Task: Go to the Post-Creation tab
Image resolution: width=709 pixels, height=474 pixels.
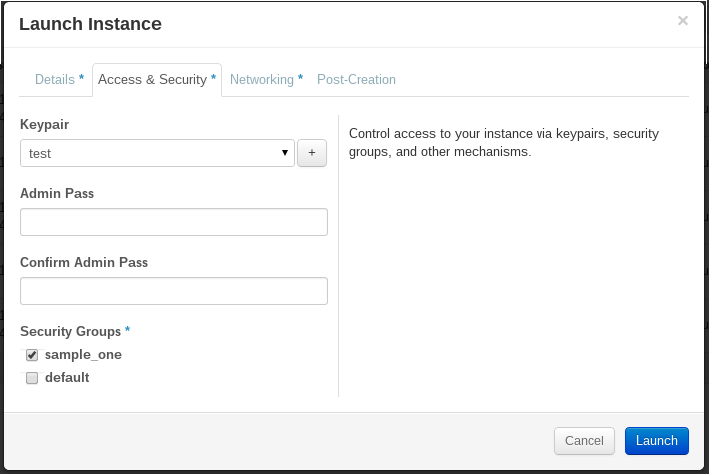Action: click(x=356, y=79)
